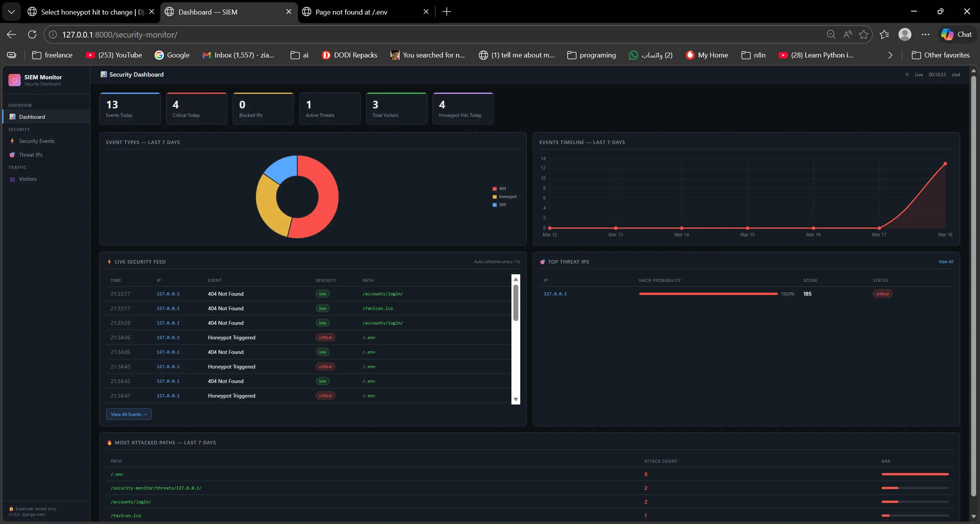Click the zoom magnifier icon in address bar
The height and width of the screenshot is (524, 980).
[x=831, y=34]
